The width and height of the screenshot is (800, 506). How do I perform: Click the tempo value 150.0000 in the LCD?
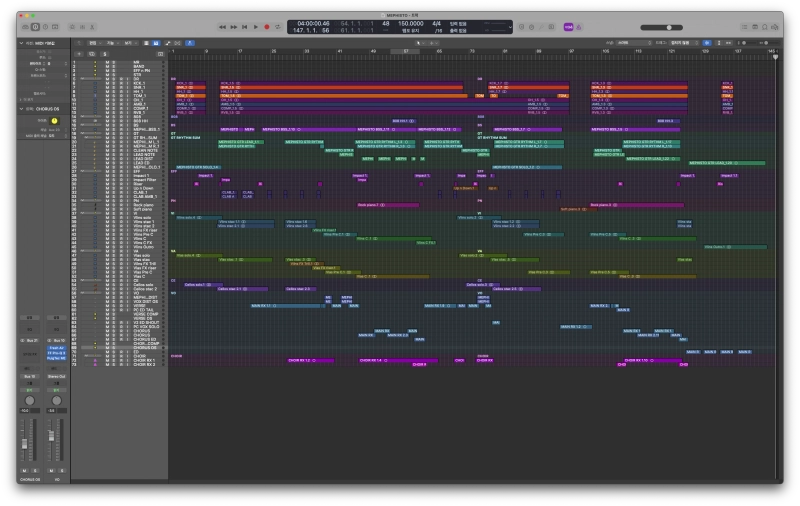click(410, 22)
